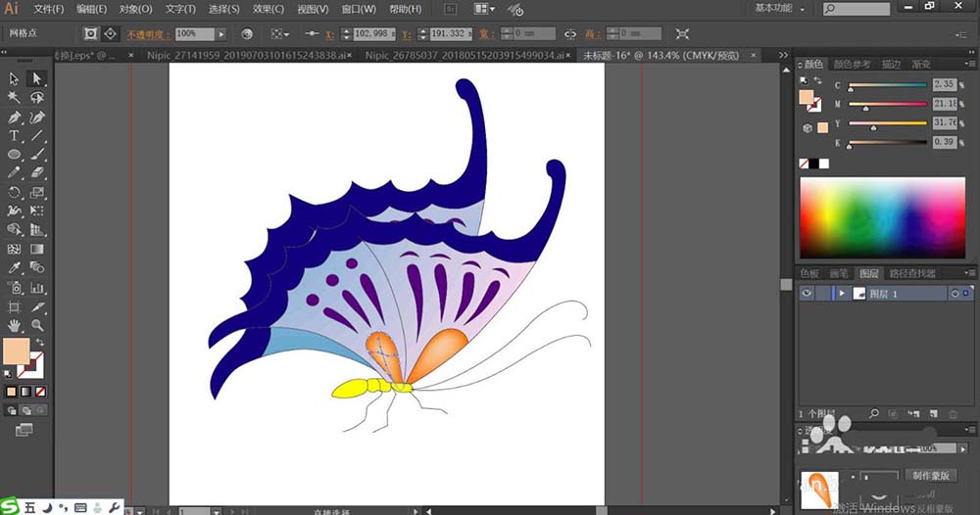
Task: Select the Pen tool
Action: [x=15, y=117]
